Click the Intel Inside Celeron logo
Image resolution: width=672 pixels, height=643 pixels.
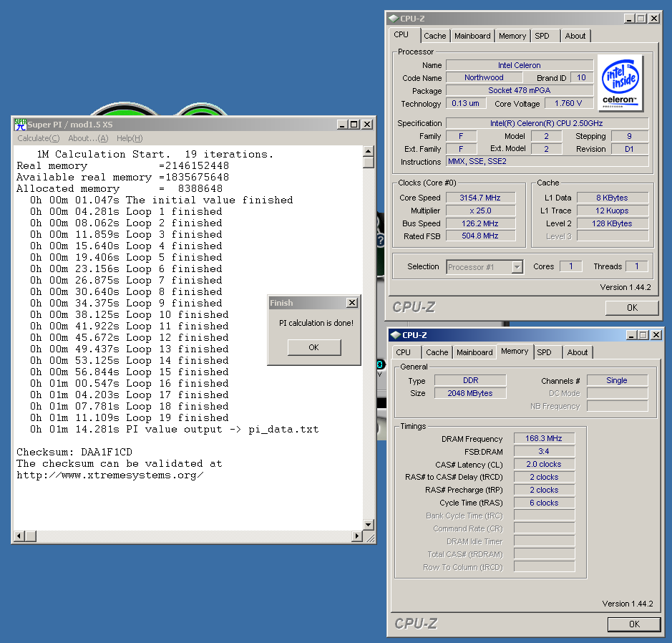point(620,82)
